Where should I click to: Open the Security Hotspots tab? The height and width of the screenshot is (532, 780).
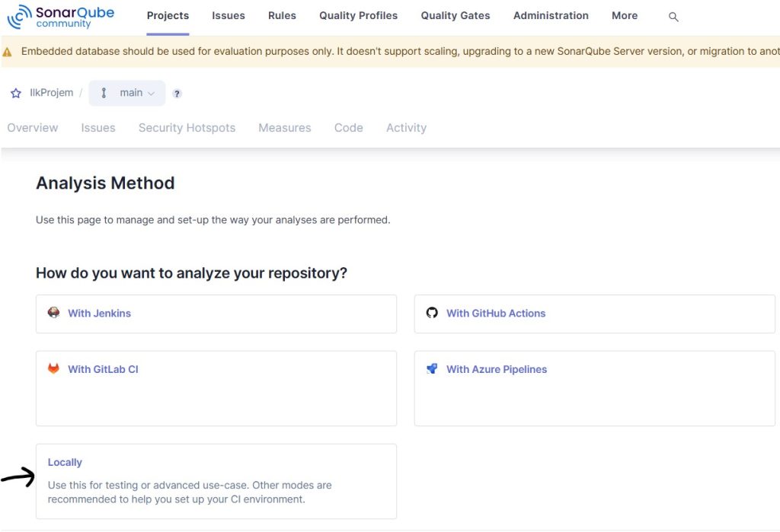click(x=187, y=128)
